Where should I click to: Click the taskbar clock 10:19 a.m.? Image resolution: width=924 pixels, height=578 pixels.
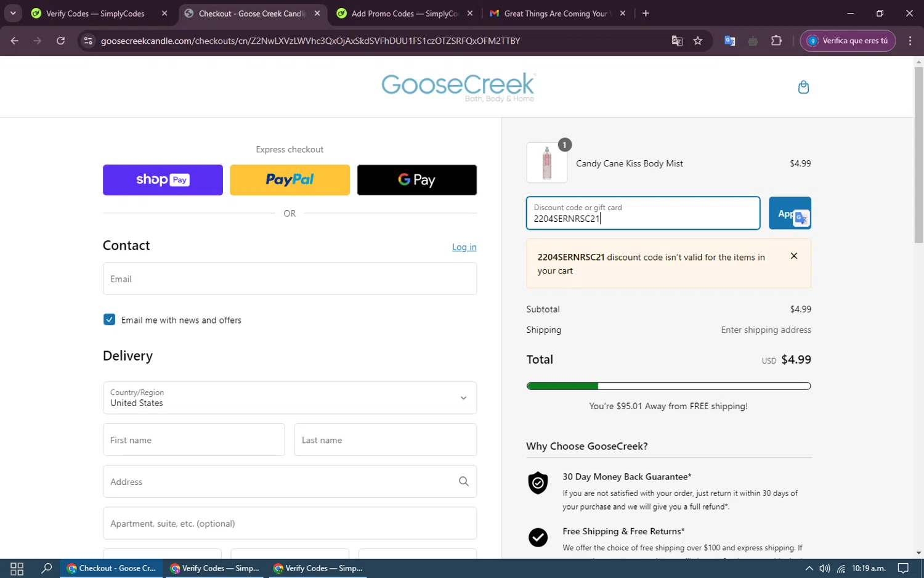(x=869, y=568)
